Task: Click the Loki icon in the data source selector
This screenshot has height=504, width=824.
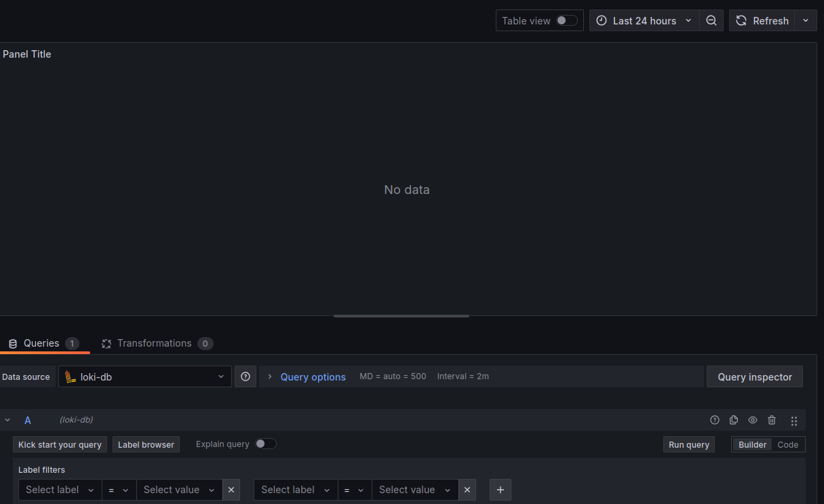Action: coord(70,376)
